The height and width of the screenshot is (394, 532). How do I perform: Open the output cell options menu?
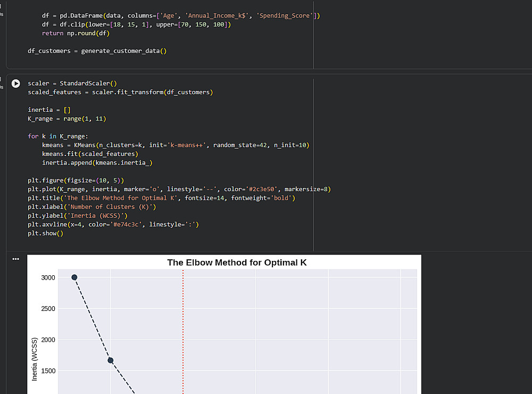tap(15, 259)
